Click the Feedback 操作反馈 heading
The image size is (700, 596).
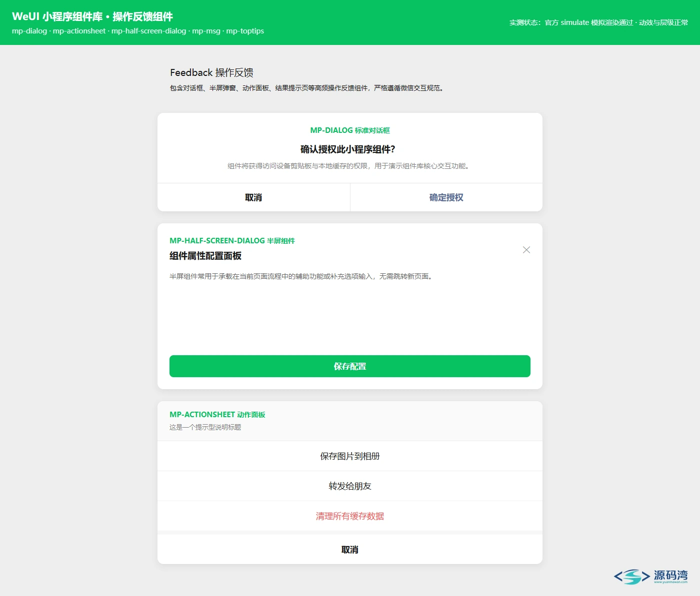(x=211, y=72)
